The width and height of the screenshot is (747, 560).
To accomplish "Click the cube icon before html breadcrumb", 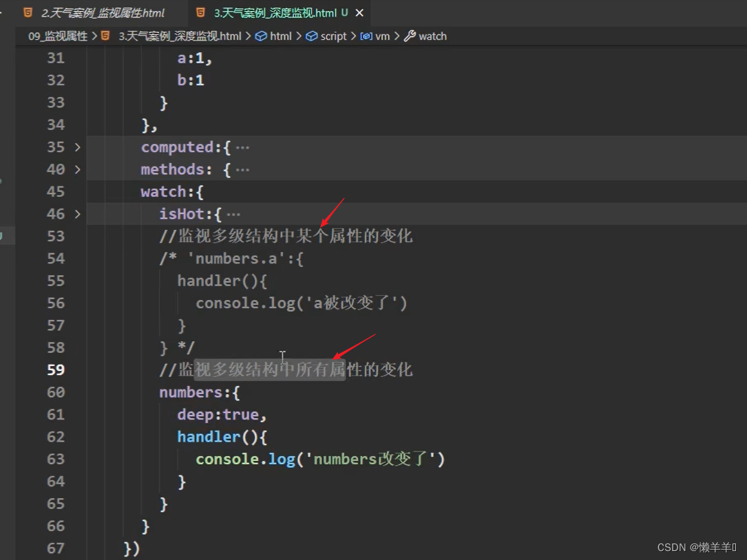I will (x=261, y=36).
